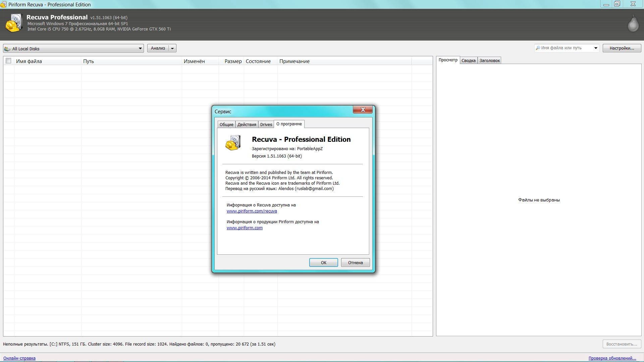
Task: Toggle the select-all files checkbox
Action: 8,61
